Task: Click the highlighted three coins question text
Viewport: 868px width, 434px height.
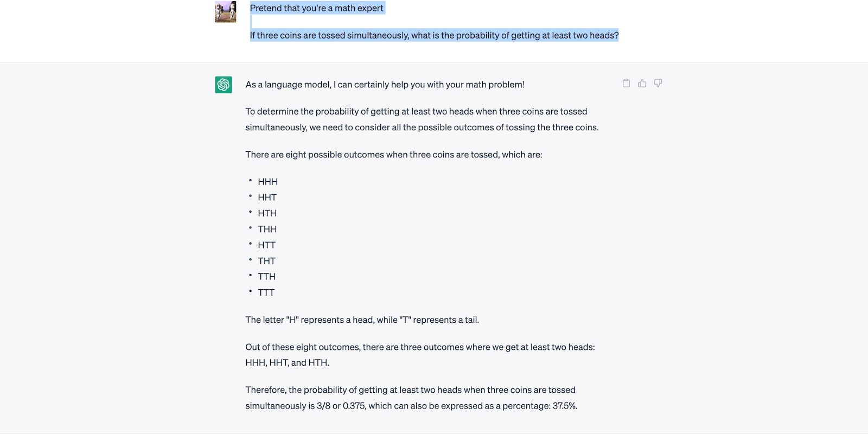Action: point(434,35)
